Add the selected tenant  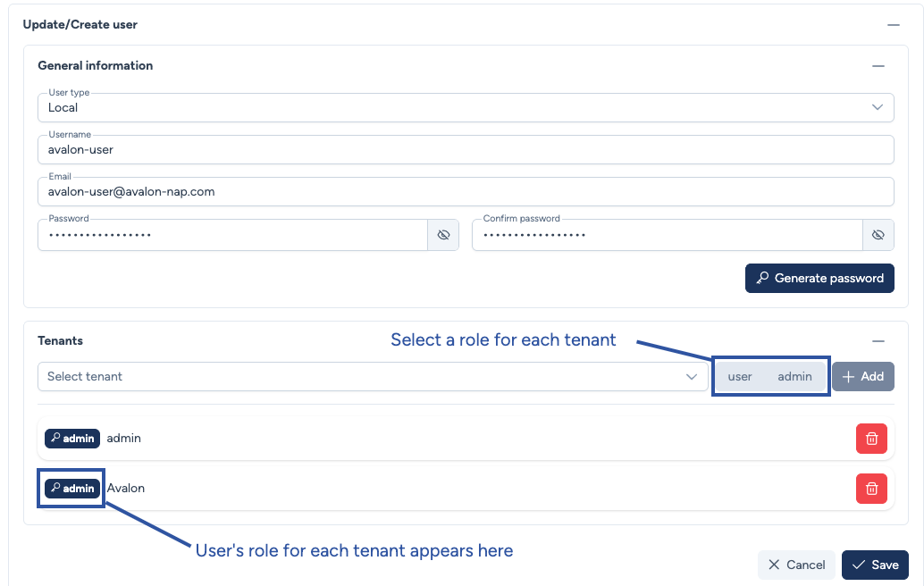pos(862,377)
